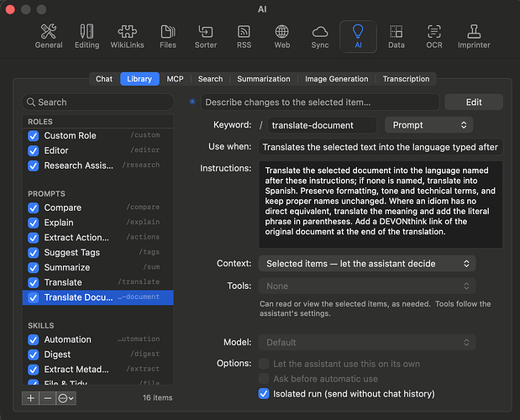Select the Library tab
This screenshot has width=520, height=420.
pyautogui.click(x=139, y=79)
